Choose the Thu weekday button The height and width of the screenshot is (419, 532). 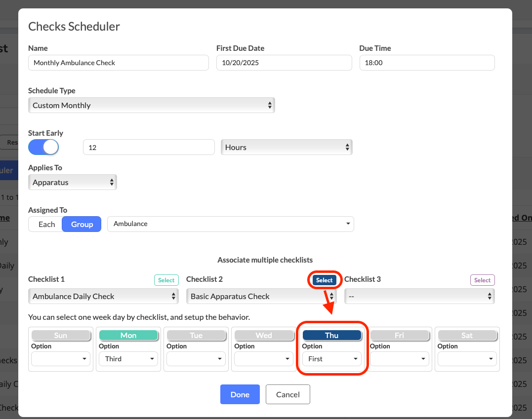click(x=331, y=335)
